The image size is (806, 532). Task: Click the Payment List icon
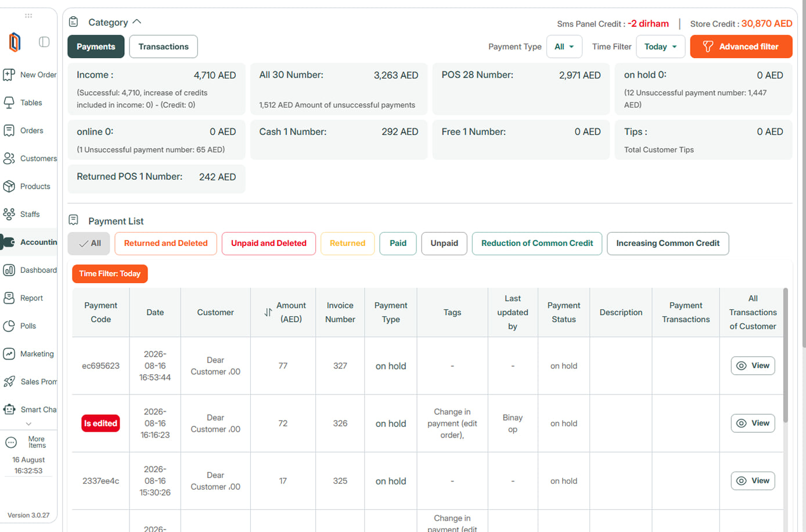[74, 220]
